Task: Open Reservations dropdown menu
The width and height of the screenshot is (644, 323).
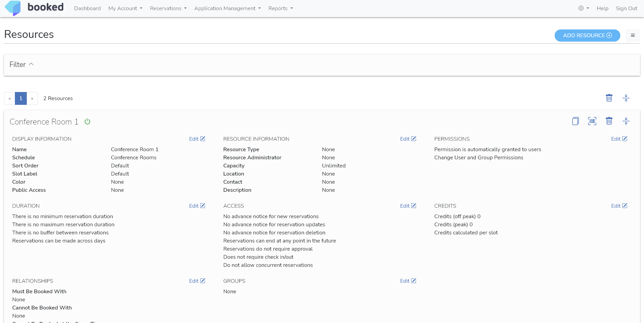Action: [x=168, y=8]
